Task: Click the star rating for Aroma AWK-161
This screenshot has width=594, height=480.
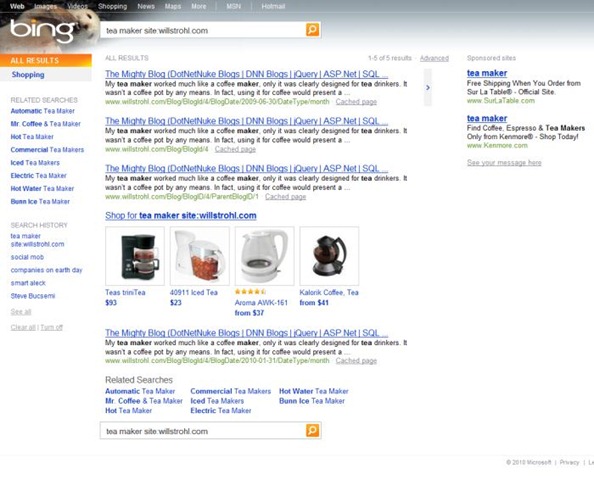Action: click(250, 292)
